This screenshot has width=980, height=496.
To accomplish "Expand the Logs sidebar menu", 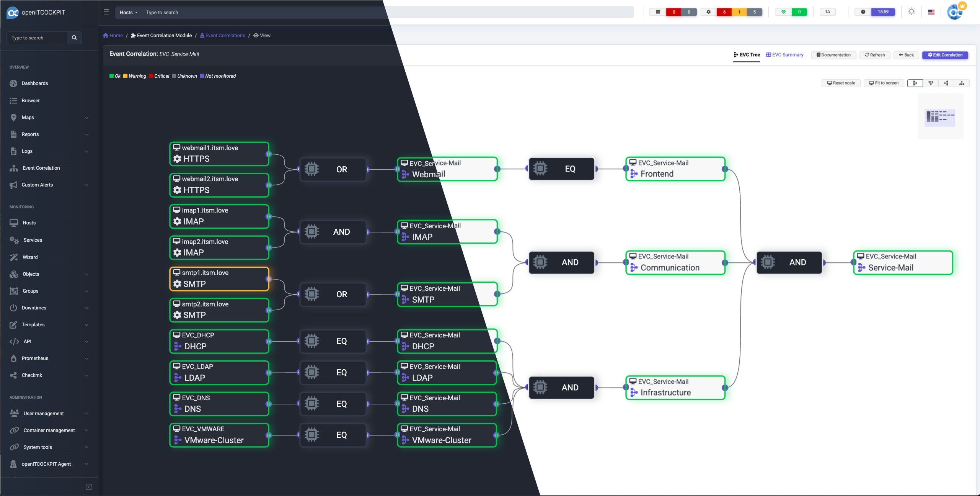I will [x=49, y=151].
